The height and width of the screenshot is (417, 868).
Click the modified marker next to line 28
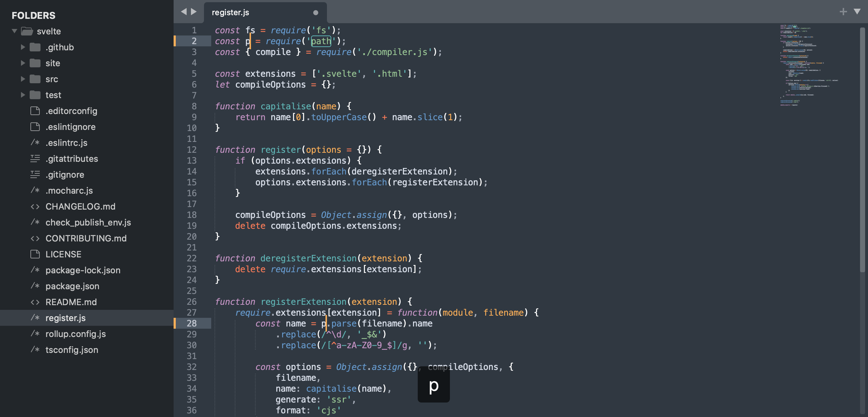click(176, 323)
